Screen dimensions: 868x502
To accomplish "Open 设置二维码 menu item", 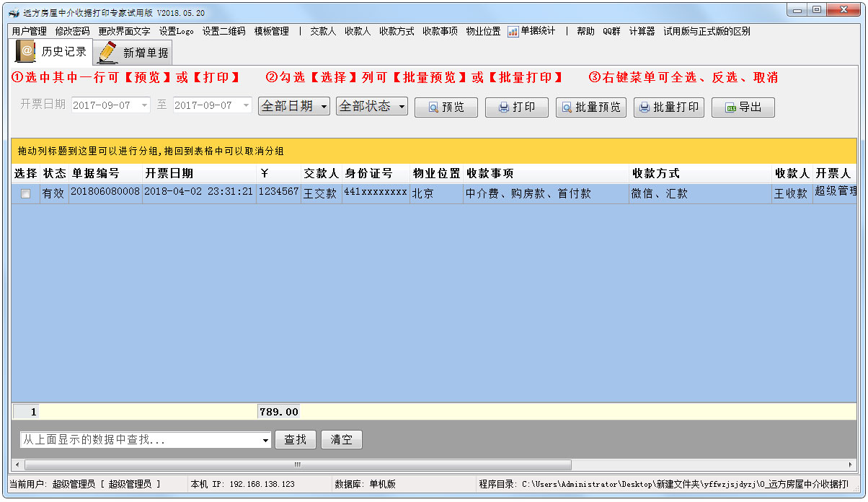I will pyautogui.click(x=223, y=32).
